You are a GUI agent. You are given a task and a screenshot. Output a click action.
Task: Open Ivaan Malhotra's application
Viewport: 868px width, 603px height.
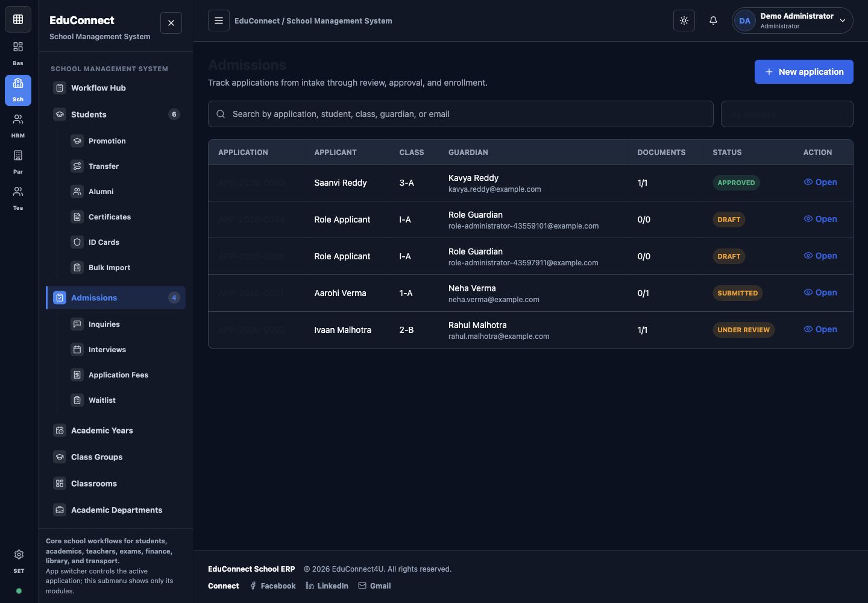820,329
